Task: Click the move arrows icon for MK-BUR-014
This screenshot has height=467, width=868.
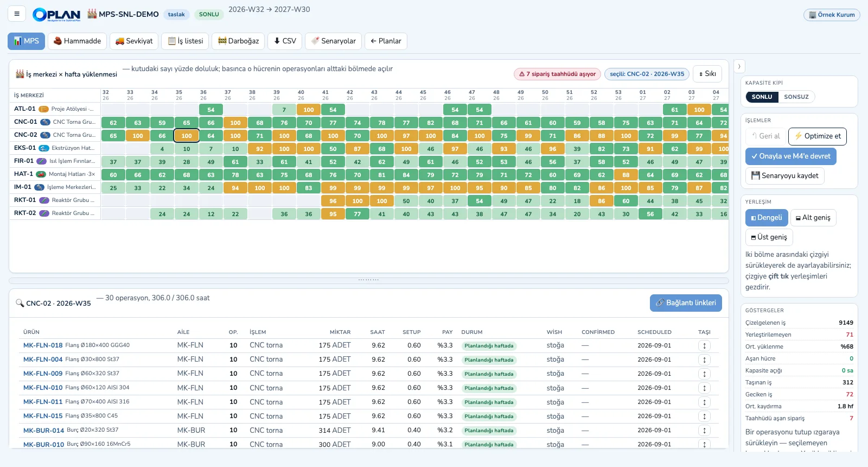Action: coord(704,430)
